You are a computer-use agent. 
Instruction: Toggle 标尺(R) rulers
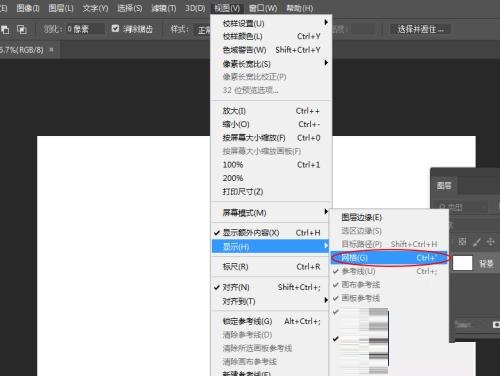(x=270, y=267)
